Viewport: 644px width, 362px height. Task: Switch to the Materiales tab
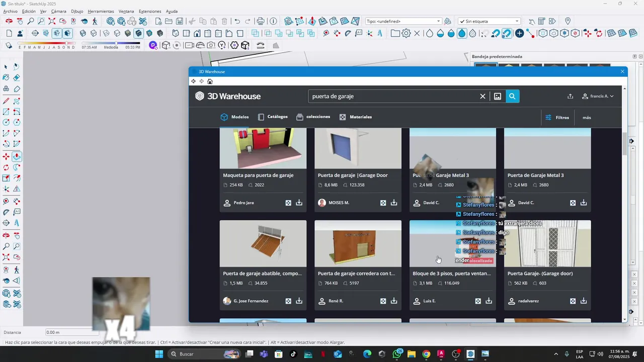coord(356,117)
